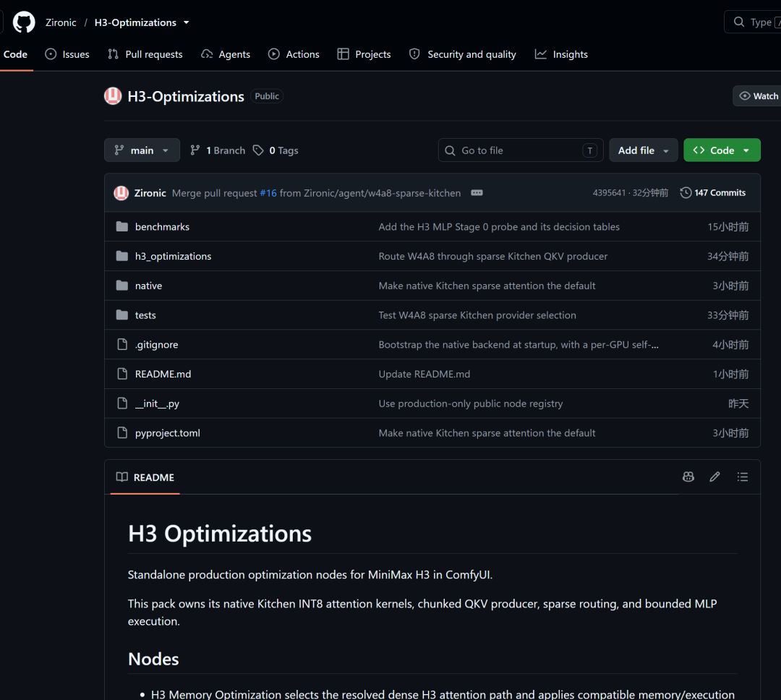View the 0 Tags page
This screenshot has height=700, width=781.
pos(276,150)
